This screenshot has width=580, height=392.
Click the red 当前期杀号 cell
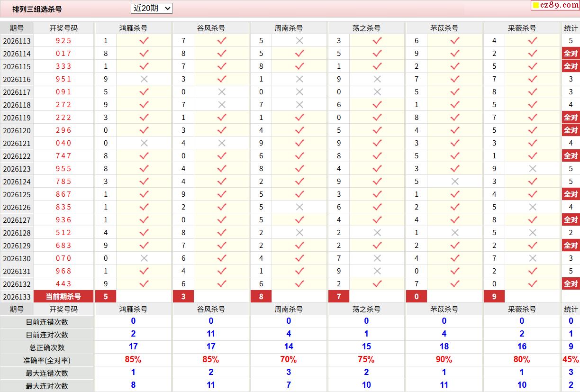(63, 297)
